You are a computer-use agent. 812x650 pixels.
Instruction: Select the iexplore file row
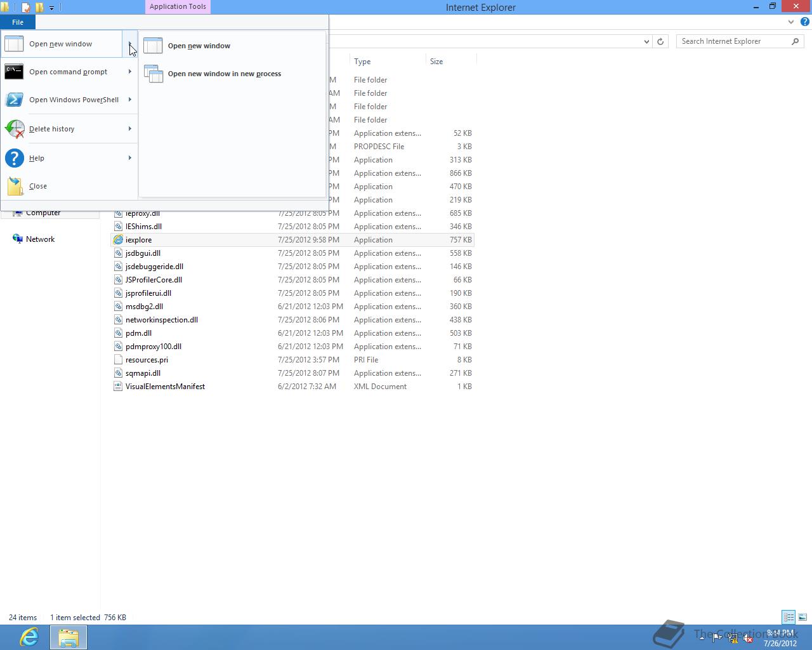point(292,240)
